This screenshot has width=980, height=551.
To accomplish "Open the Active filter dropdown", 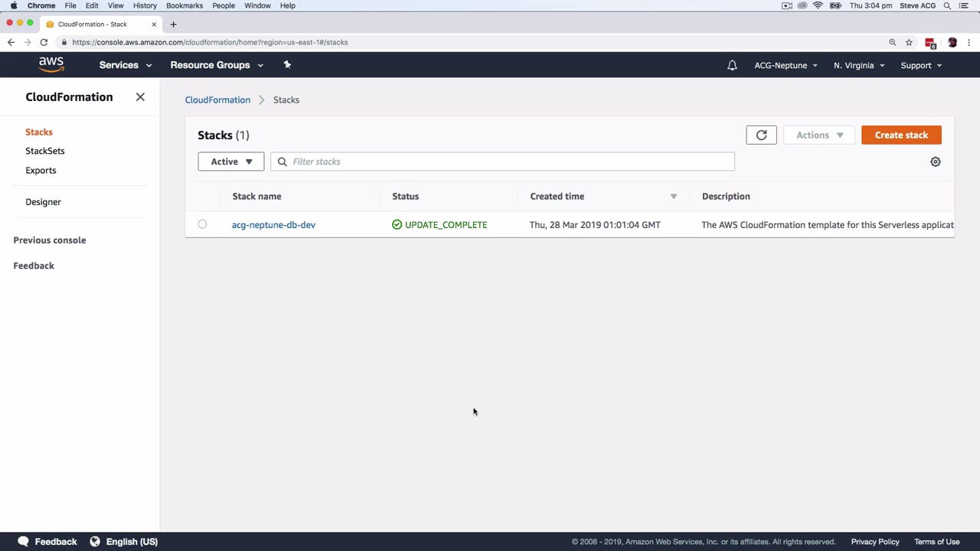I will (x=231, y=161).
